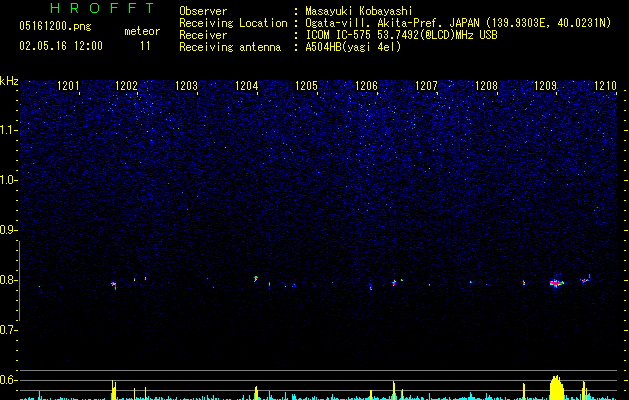Image resolution: width=629 pixels, height=400 pixels.
Task: Select the Ogata-vill. Akita-Pref. JAPAN location text
Action: tap(458, 23)
